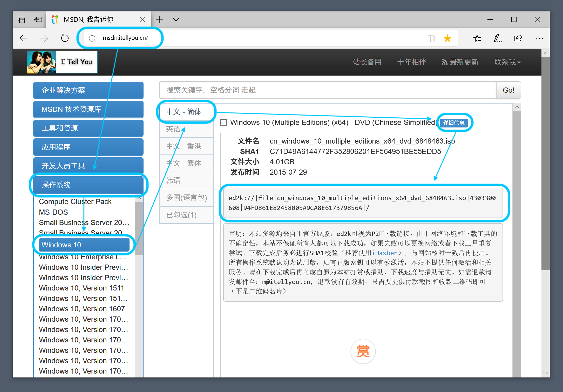The height and width of the screenshot is (392, 563).
Task: Select the 中文 - 香港 language tab
Action: tap(186, 146)
